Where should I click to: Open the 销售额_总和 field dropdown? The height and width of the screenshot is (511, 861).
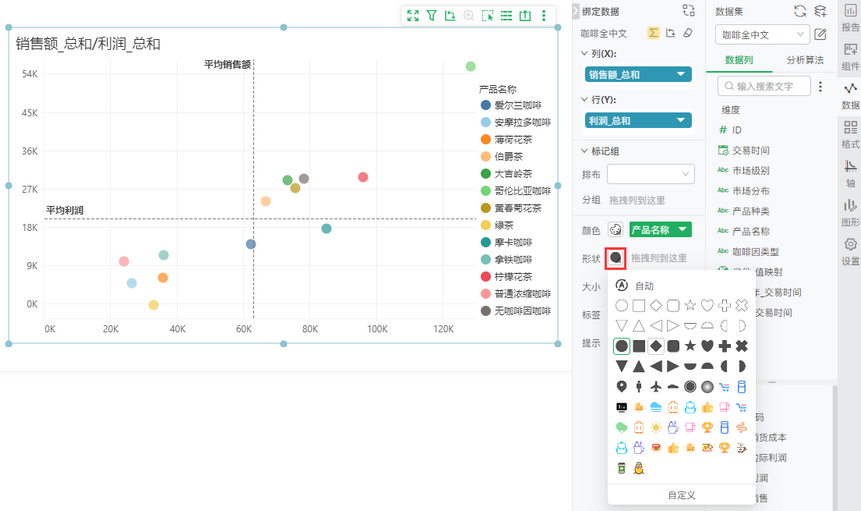coord(681,74)
